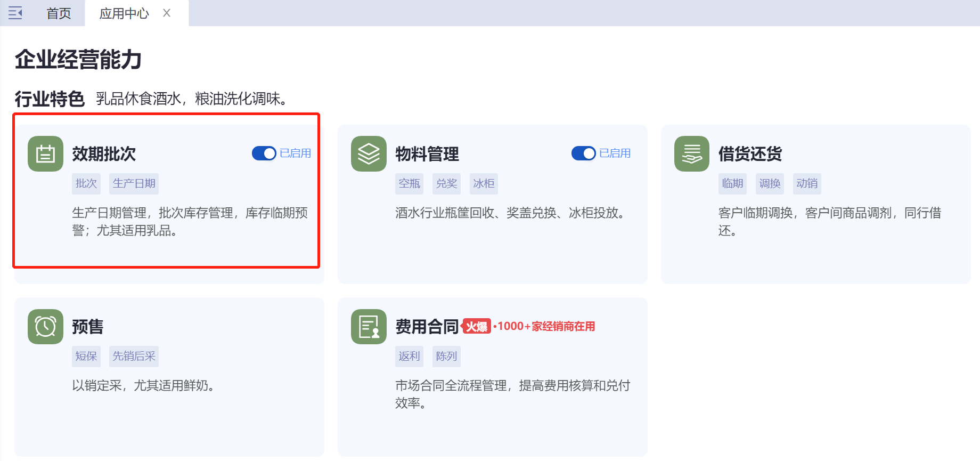Click the 物料管理 layers icon
This screenshot has height=461, width=980.
coord(369,154)
